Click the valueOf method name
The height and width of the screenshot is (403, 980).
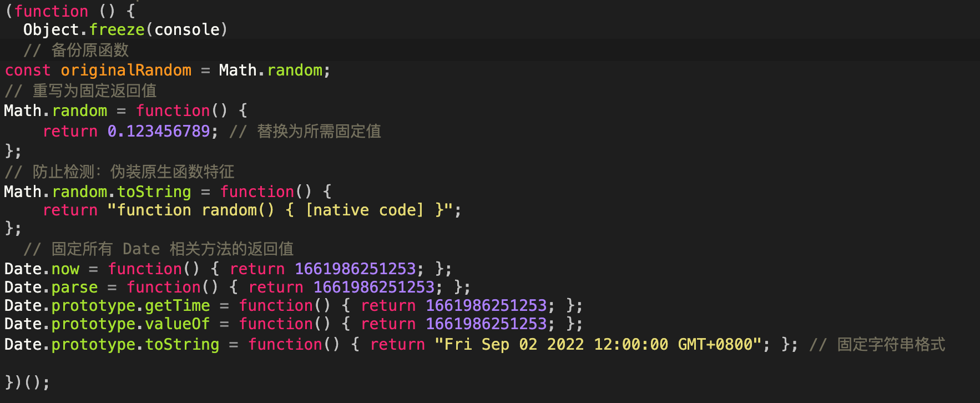178,324
